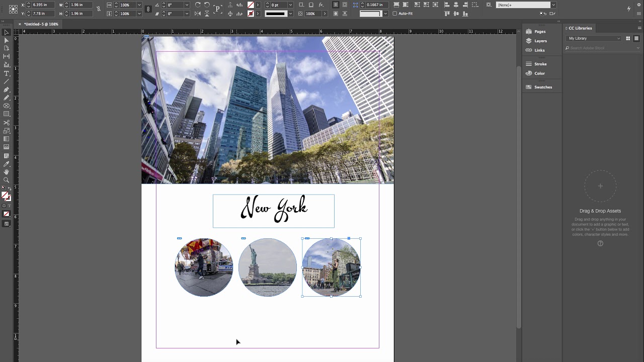The image size is (644, 362).
Task: Open scale X percentage dropdown
Action: point(139,5)
